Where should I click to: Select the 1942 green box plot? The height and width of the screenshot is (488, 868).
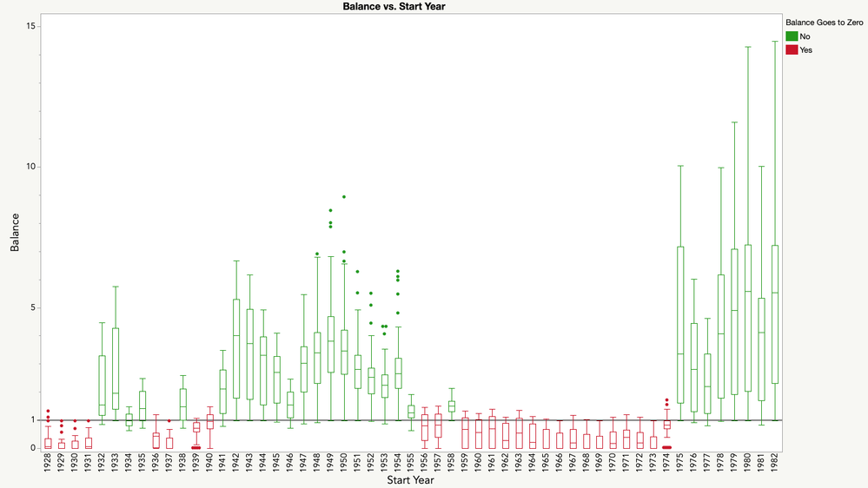pyautogui.click(x=236, y=348)
